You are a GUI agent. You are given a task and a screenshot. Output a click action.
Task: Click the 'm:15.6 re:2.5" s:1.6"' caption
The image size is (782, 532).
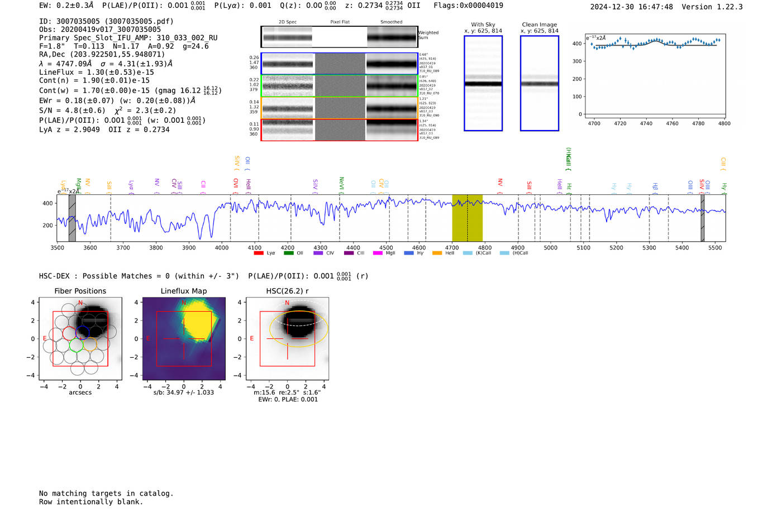pos(288,392)
